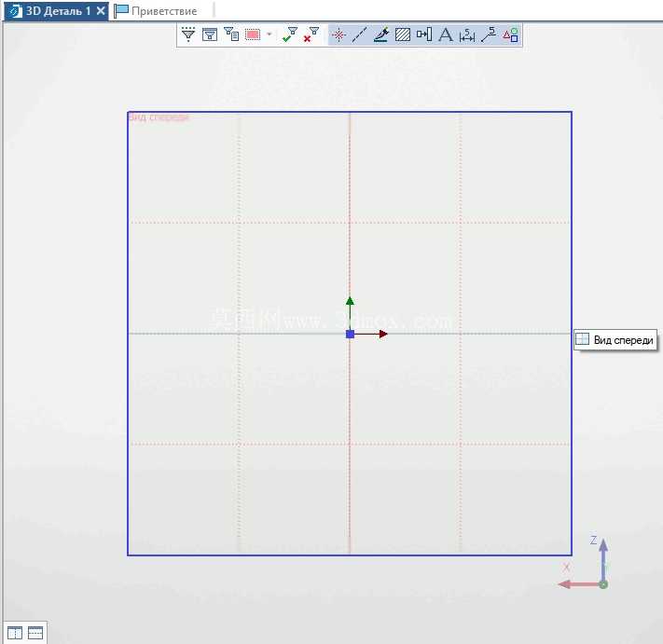Open the Приветствие tab
Image resolution: width=663 pixels, height=644 pixels.
point(156,11)
